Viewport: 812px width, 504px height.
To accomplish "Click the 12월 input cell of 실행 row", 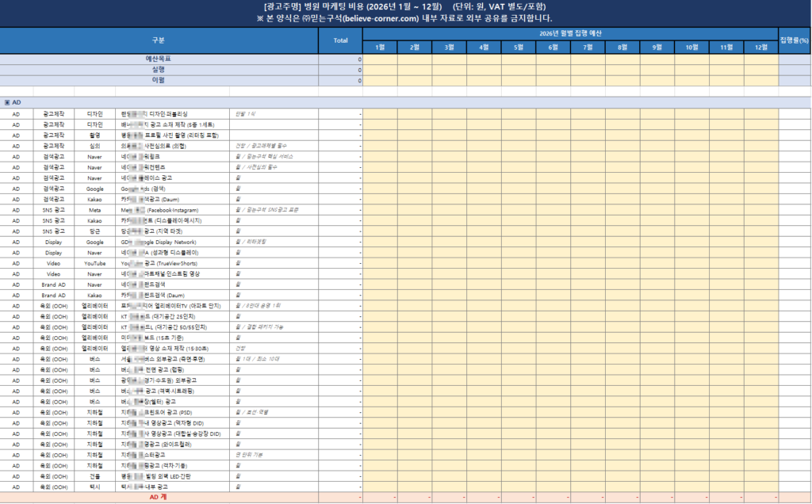I will pyautogui.click(x=761, y=70).
